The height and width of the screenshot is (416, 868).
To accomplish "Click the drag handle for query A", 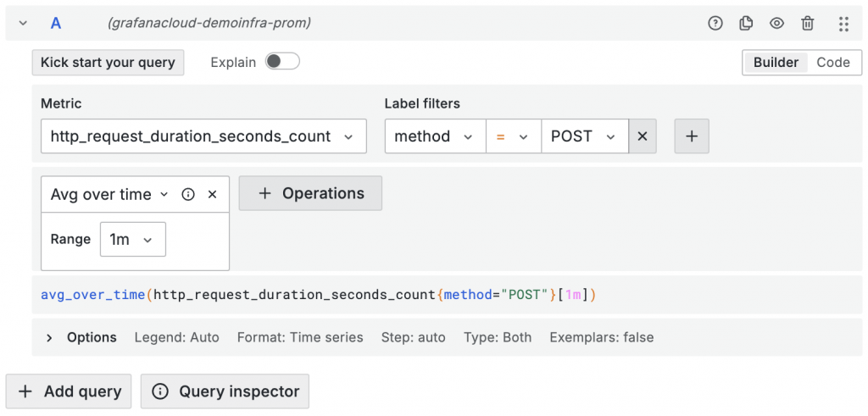I will pos(843,24).
